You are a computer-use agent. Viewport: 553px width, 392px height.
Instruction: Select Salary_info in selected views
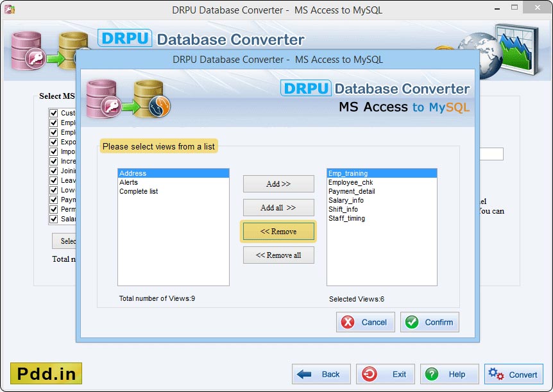pos(382,200)
